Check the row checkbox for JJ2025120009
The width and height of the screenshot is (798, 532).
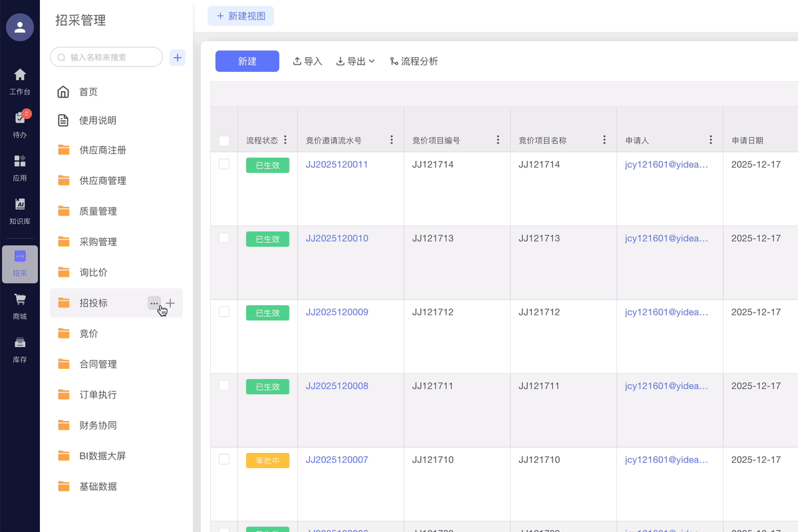[224, 312]
